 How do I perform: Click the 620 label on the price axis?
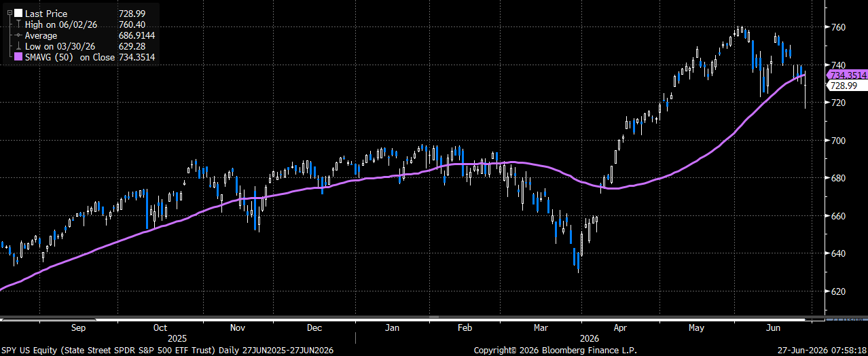[x=837, y=291]
